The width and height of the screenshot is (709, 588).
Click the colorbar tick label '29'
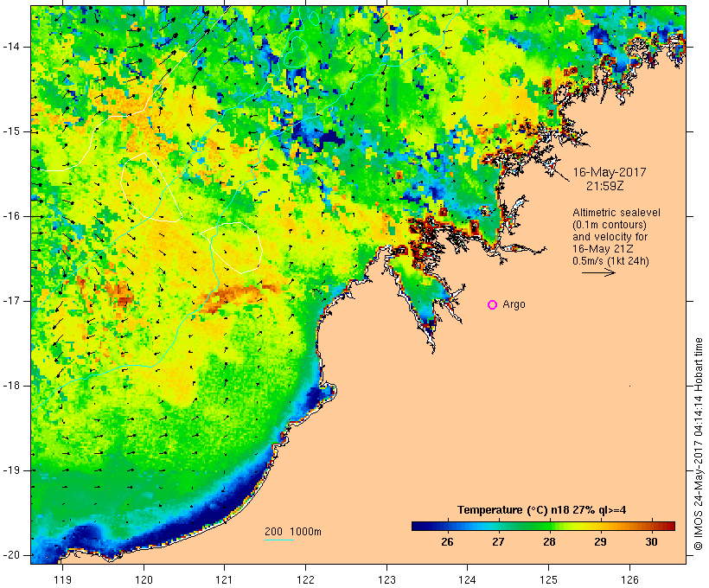(x=600, y=542)
